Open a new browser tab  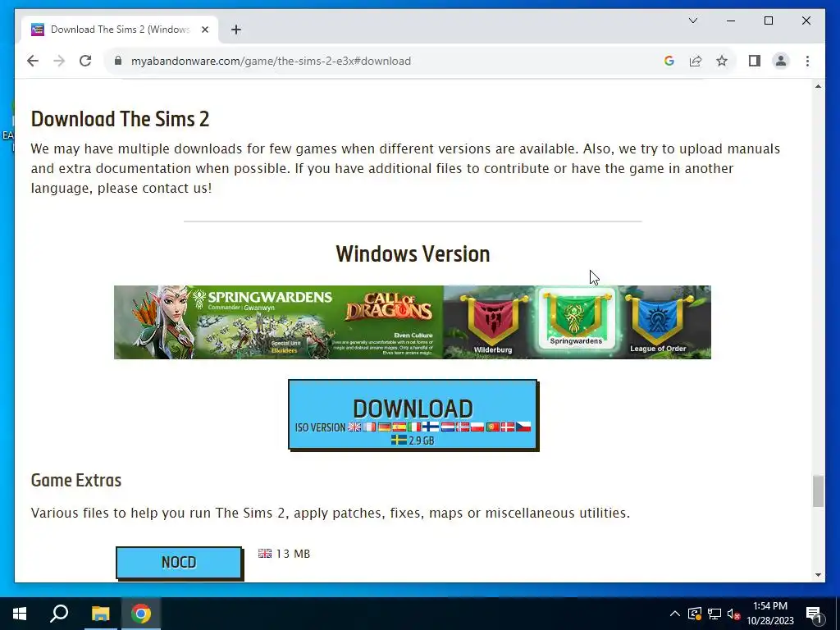coord(236,30)
